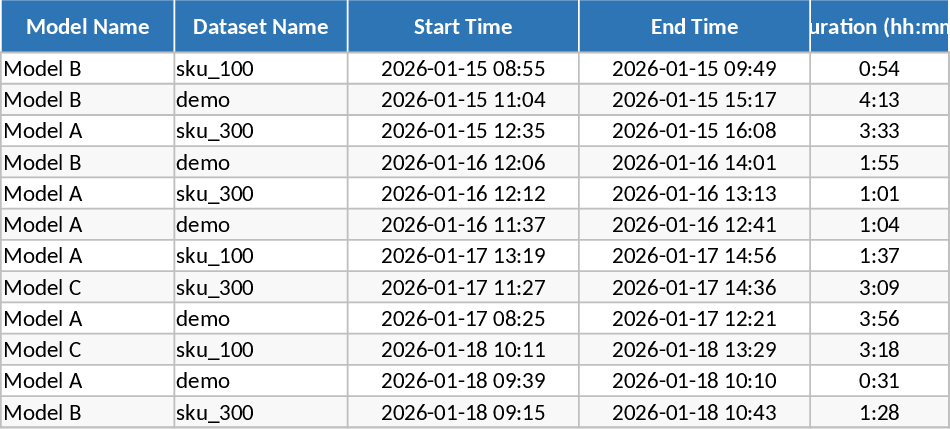950x429 pixels.
Task: Click the Model Name column header
Action: click(x=88, y=27)
